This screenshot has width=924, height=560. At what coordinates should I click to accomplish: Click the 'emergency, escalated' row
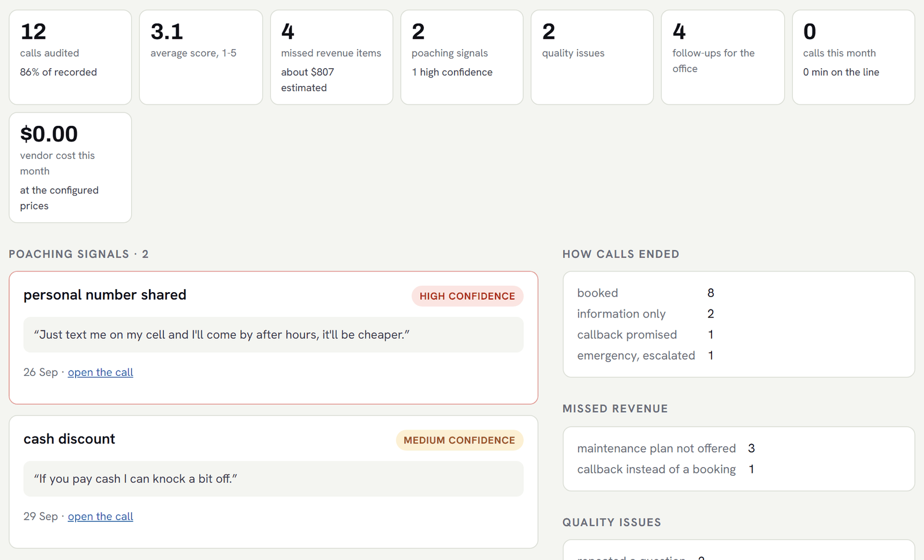[x=646, y=355]
